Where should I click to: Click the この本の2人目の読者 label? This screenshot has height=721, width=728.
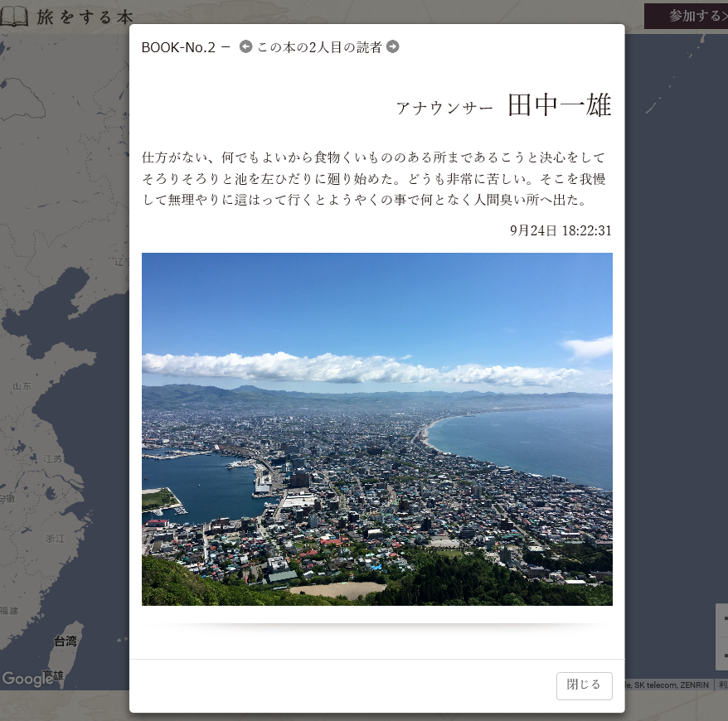click(319, 47)
